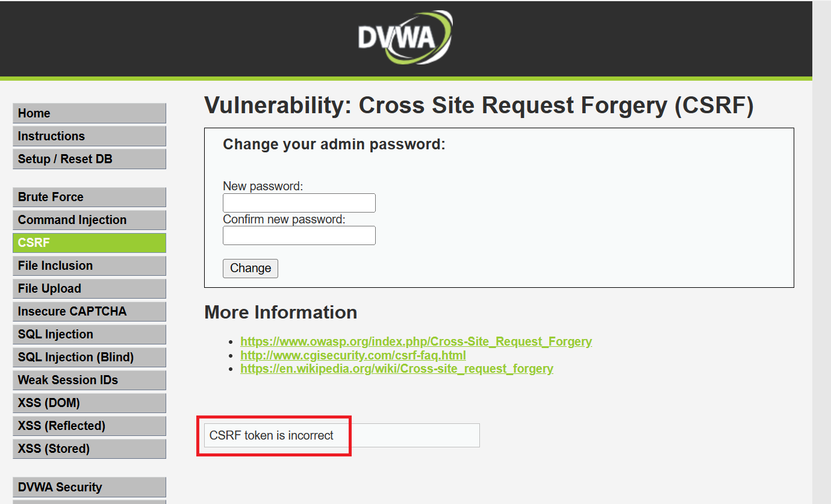The image size is (831, 504).
Task: Select the highlighted CSRF menu item
Action: (89, 243)
